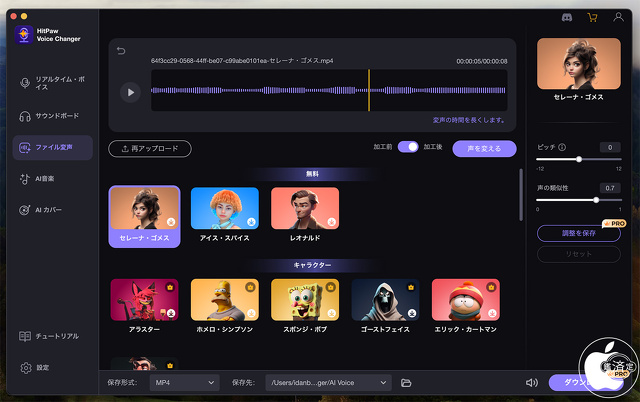Open the リアルタイム・ボイス section
This screenshot has width=640, height=402.
coord(56,82)
